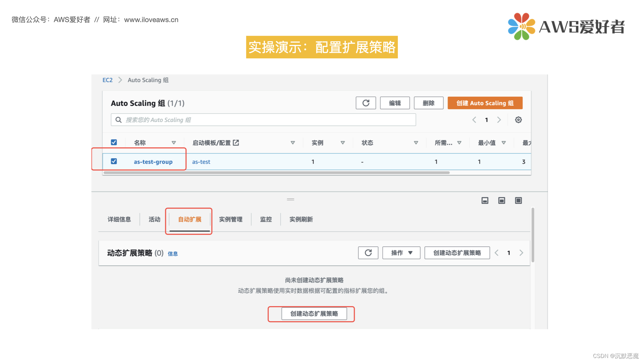
Task: Sort by the 状态 column arrow
Action: (x=416, y=143)
